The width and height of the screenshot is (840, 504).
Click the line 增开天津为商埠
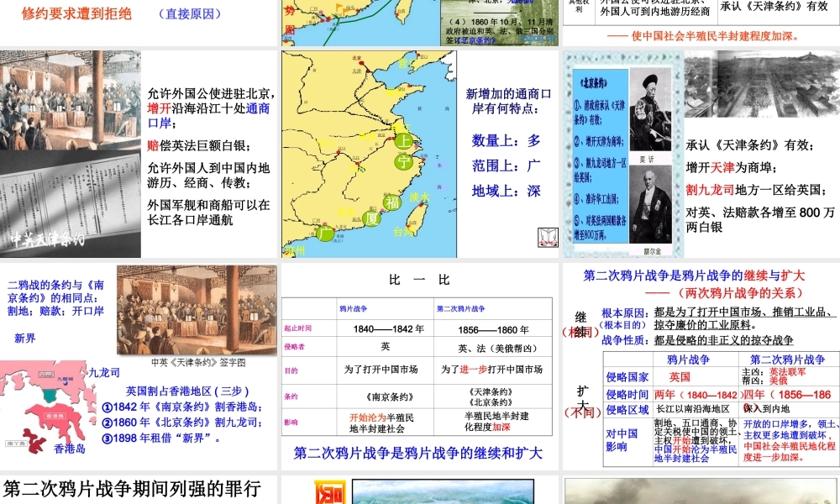pos(732,168)
